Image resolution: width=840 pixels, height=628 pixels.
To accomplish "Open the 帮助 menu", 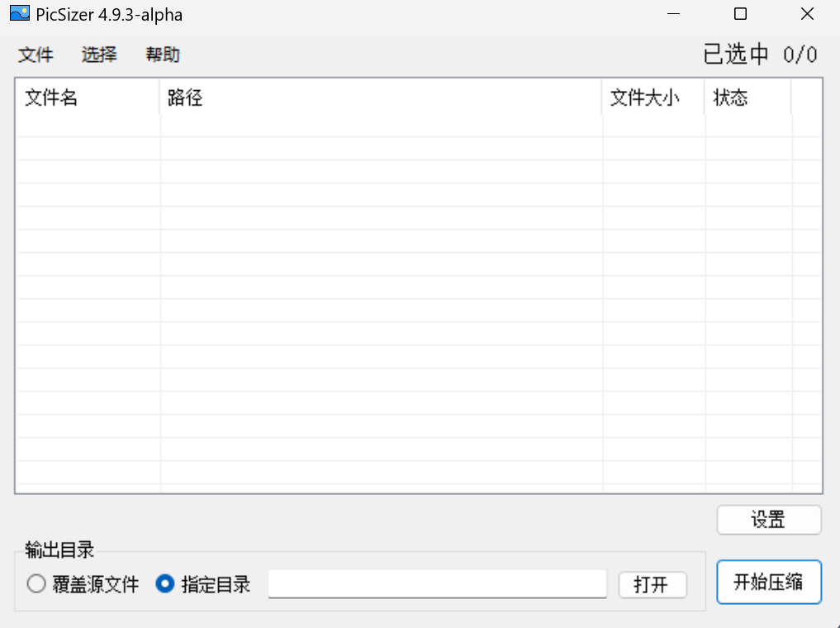I will pyautogui.click(x=163, y=55).
